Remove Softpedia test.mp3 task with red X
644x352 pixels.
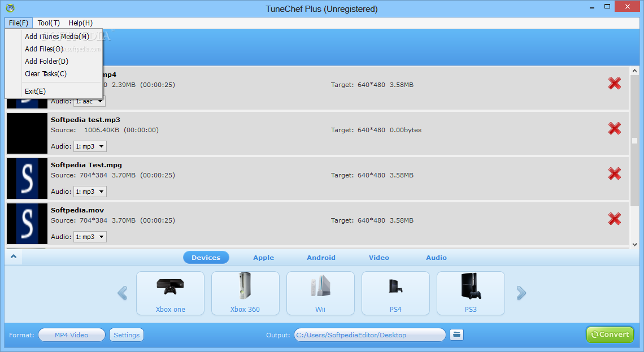pos(615,129)
